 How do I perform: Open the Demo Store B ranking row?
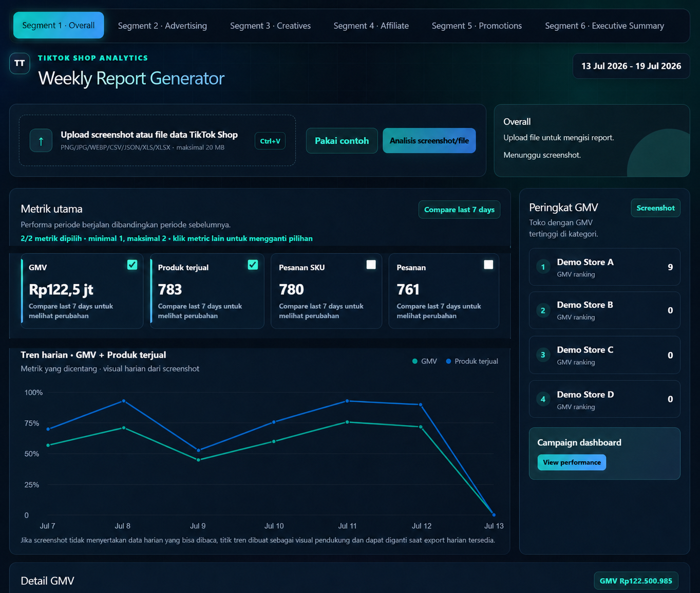click(x=604, y=310)
